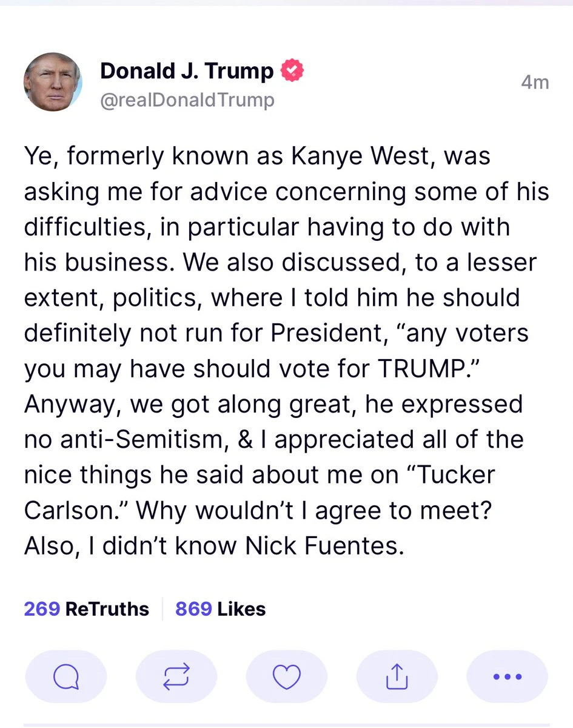Click the opening word Ye in post
This screenshot has width=573, height=728.
[40, 157]
